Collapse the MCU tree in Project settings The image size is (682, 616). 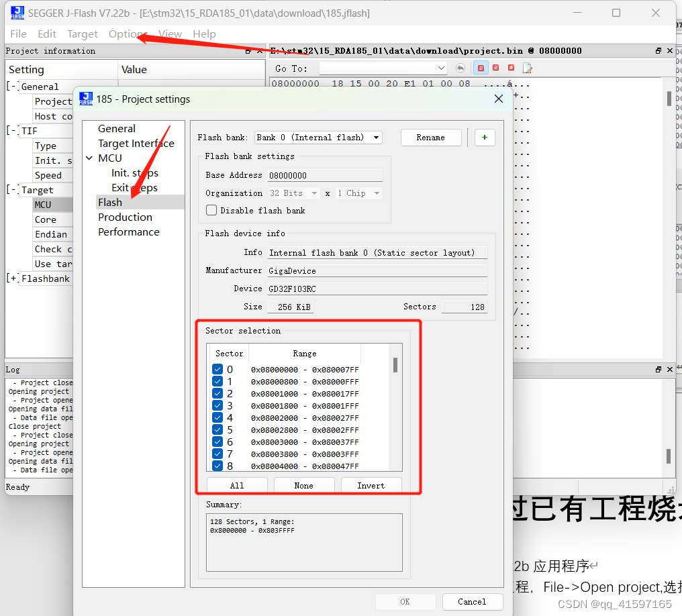click(89, 158)
